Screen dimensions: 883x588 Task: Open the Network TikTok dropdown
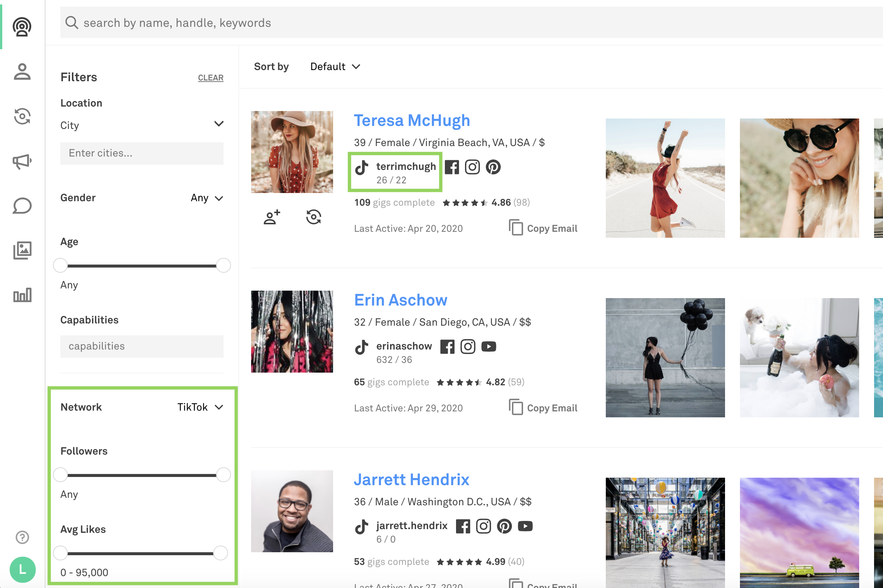pyautogui.click(x=200, y=407)
